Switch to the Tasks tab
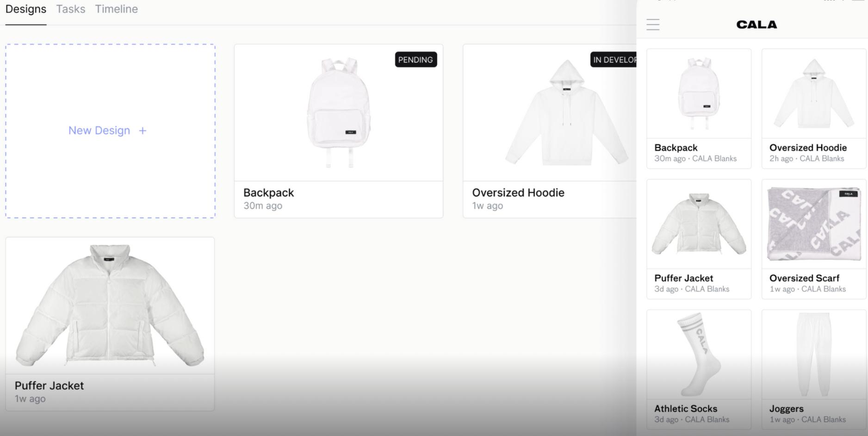 pyautogui.click(x=71, y=9)
